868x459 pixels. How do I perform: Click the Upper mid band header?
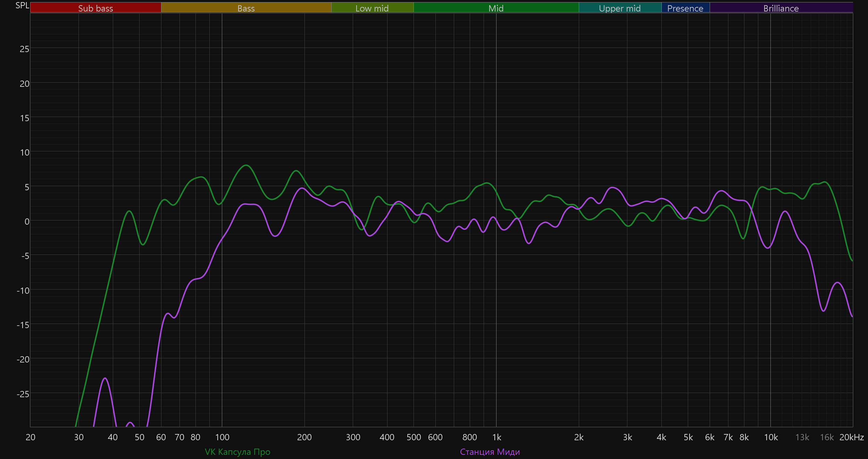pos(620,8)
